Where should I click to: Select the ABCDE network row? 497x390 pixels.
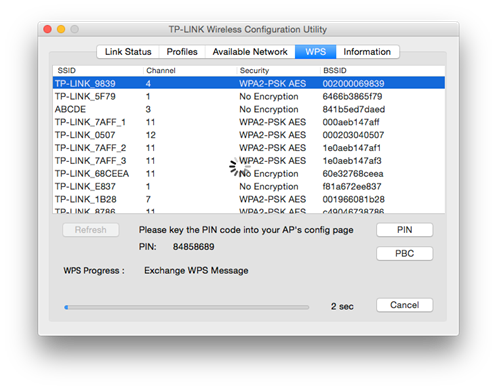[249, 109]
